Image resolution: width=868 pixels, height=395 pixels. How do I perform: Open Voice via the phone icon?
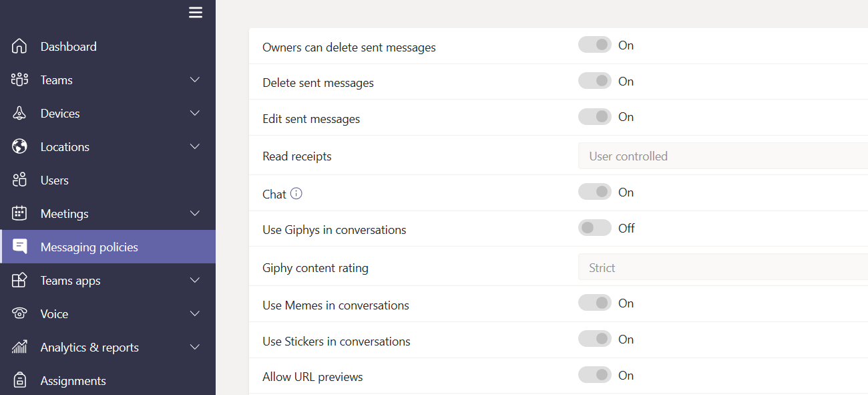pos(19,313)
